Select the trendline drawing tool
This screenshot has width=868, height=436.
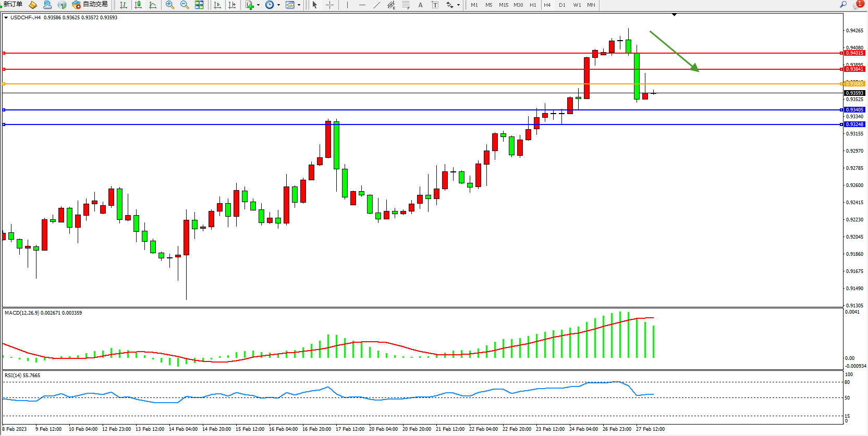377,5
